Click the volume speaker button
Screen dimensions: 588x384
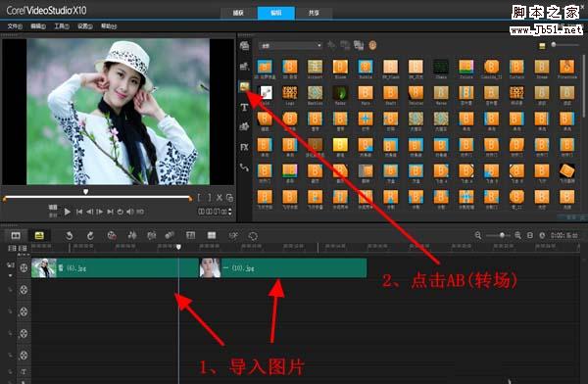click(x=129, y=212)
